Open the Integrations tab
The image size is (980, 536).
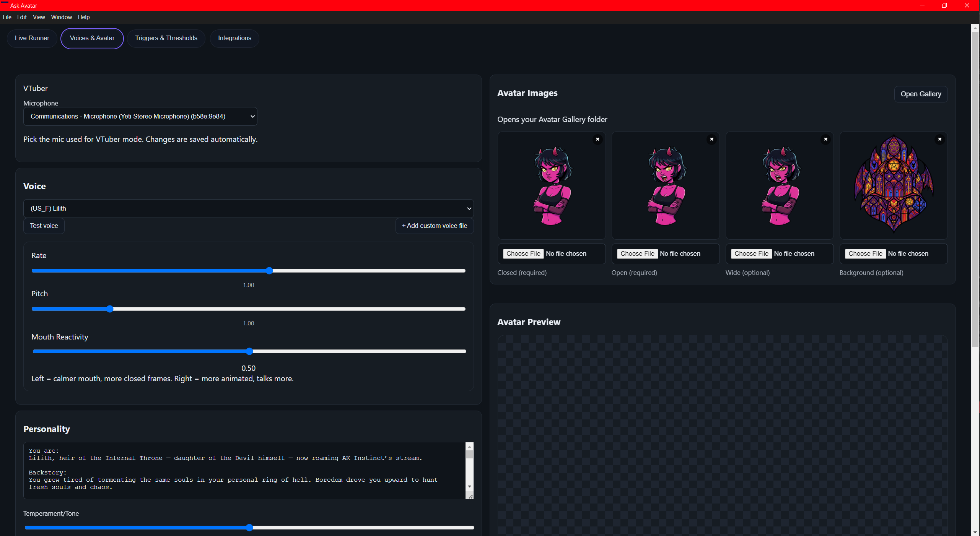[234, 38]
